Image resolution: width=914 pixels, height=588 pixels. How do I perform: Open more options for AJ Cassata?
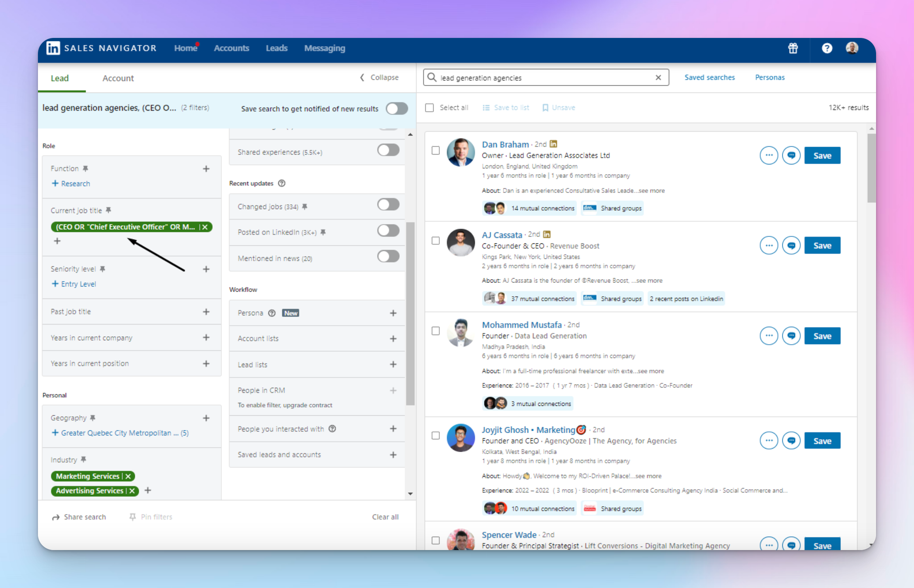[769, 246]
